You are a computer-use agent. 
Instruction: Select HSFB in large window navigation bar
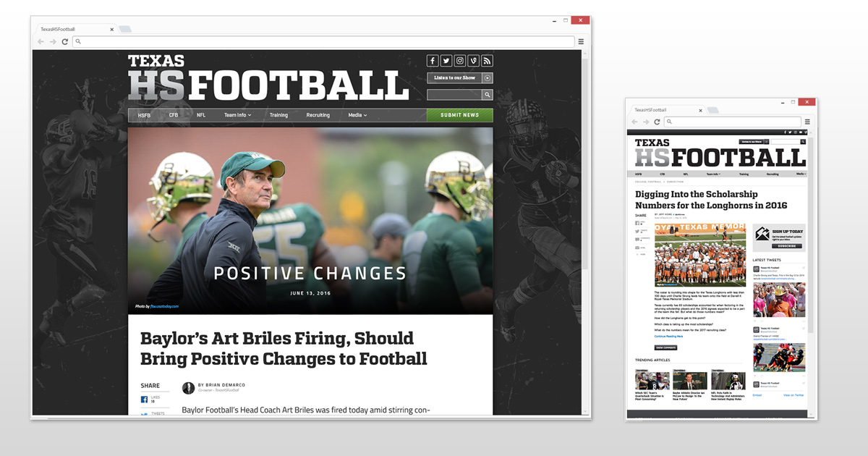click(x=144, y=115)
